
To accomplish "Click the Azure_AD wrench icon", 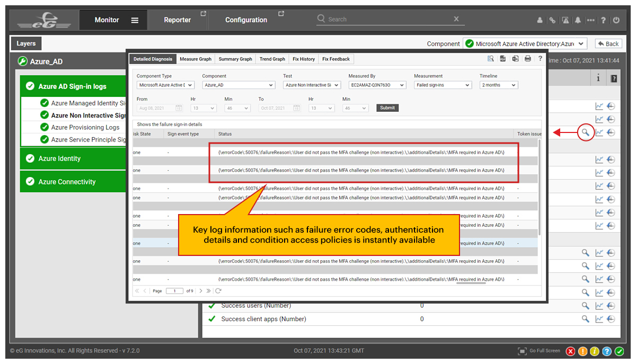I will tap(22, 61).
